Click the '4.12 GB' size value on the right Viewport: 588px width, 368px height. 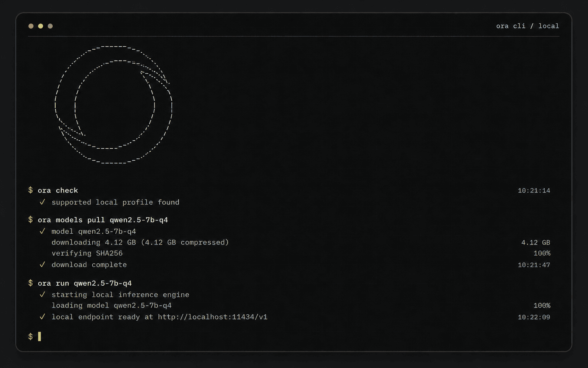tap(536, 243)
